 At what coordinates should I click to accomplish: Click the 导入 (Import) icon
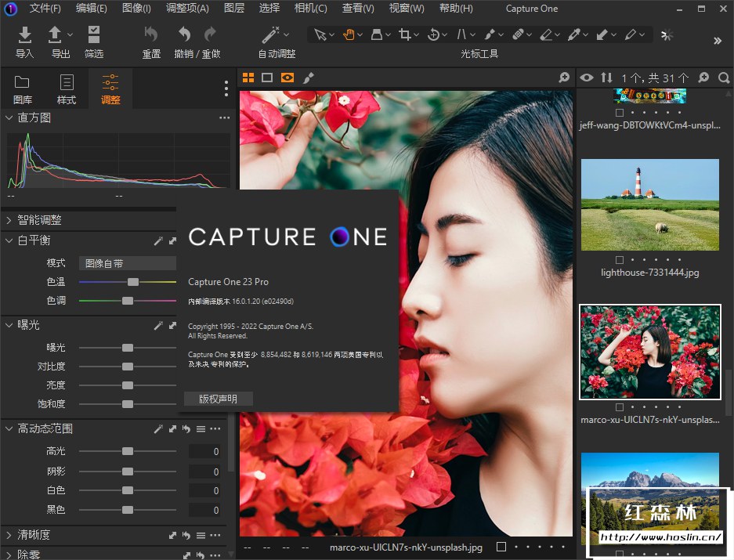pos(25,34)
